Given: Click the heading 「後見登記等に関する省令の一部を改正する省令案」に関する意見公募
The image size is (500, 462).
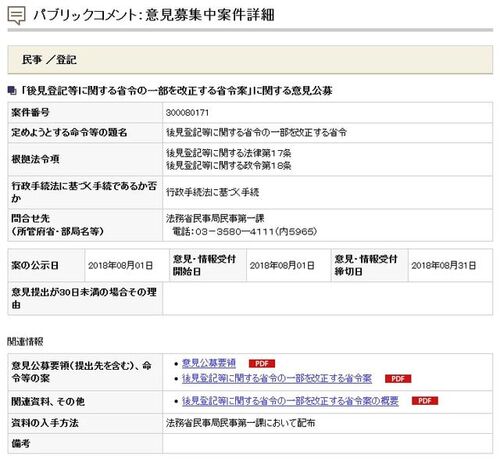Looking at the screenshot, I should coord(176,90).
